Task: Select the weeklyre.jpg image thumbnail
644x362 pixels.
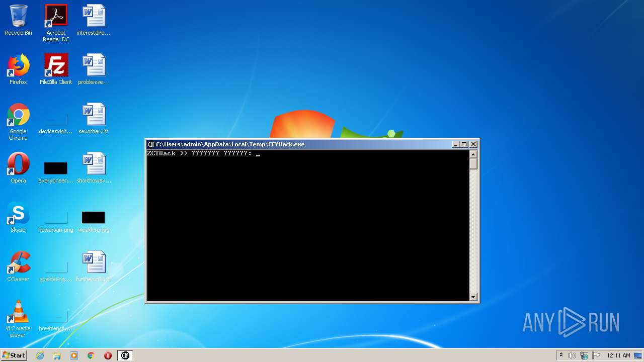Action: click(x=94, y=221)
